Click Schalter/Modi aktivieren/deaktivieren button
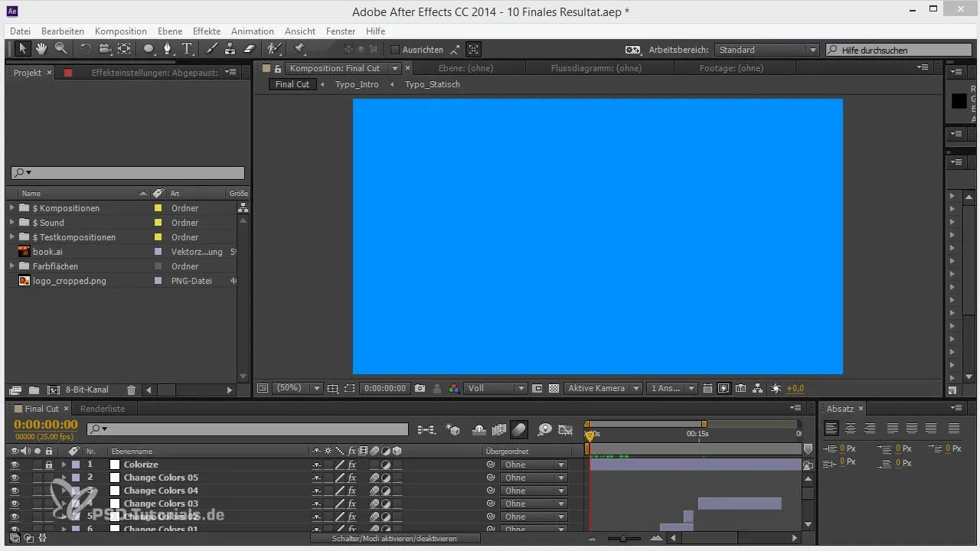The image size is (980, 551). tap(395, 539)
